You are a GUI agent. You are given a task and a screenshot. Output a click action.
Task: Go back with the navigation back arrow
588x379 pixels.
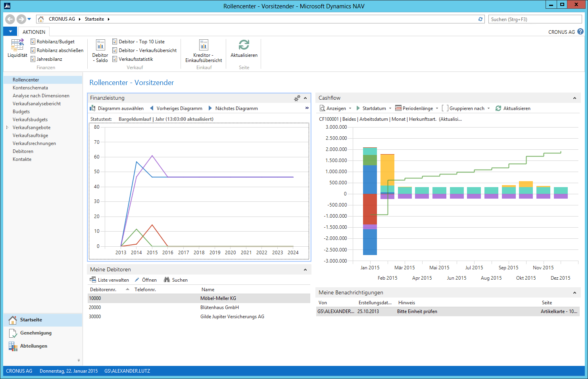[10, 19]
